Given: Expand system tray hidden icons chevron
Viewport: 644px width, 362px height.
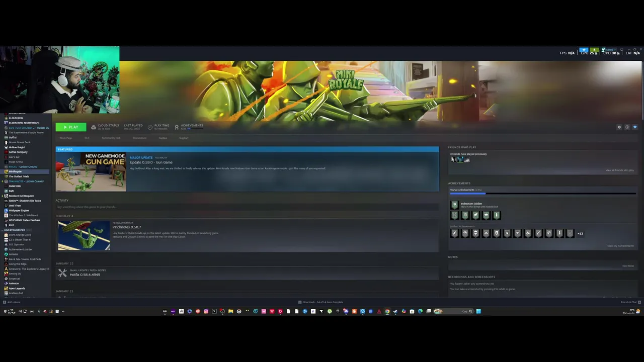Looking at the screenshot, I should 63,311.
